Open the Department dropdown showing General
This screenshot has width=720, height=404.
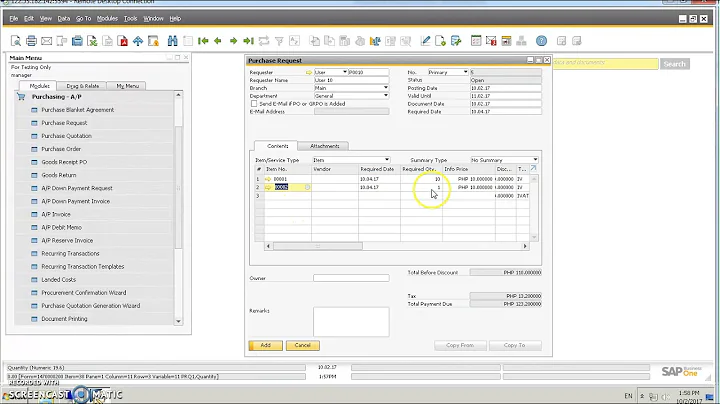(x=386, y=95)
